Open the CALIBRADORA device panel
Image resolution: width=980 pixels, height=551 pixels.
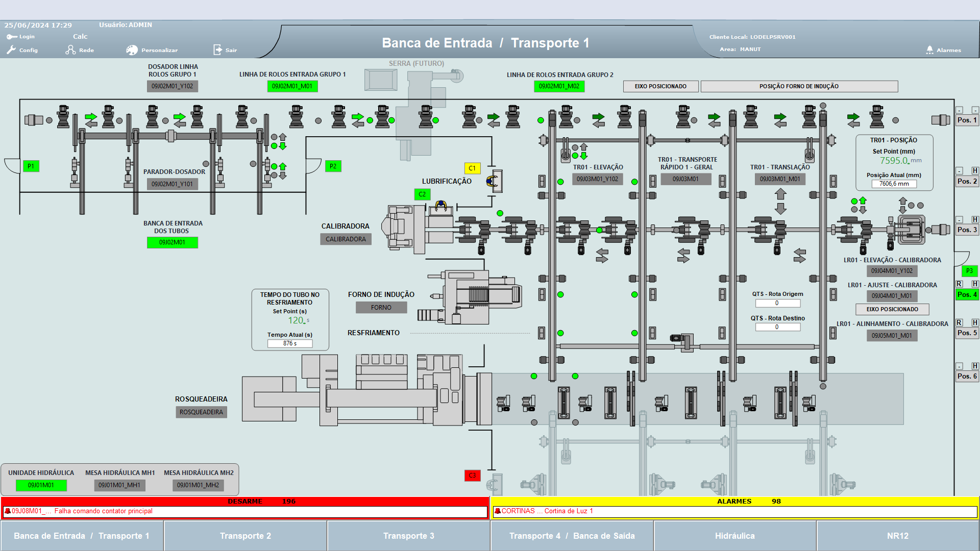pyautogui.click(x=346, y=239)
